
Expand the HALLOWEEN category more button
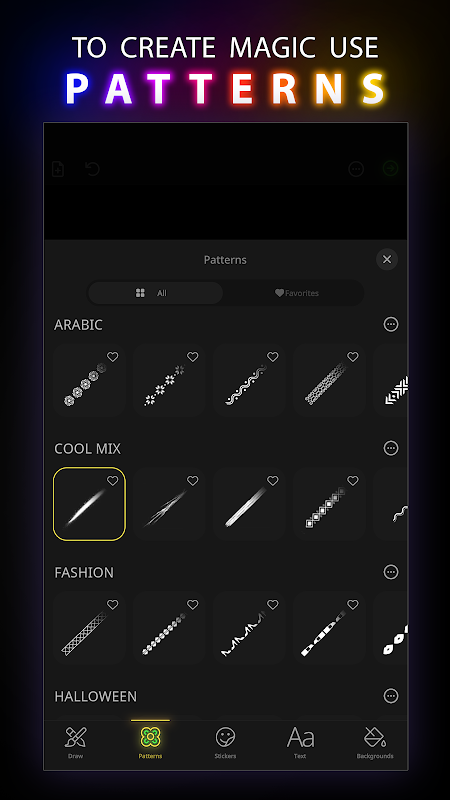391,696
